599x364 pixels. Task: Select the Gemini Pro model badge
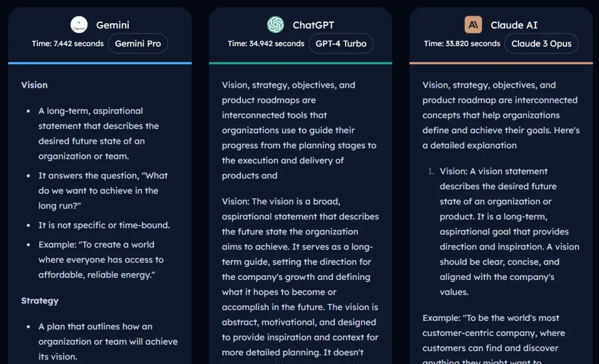pos(138,43)
